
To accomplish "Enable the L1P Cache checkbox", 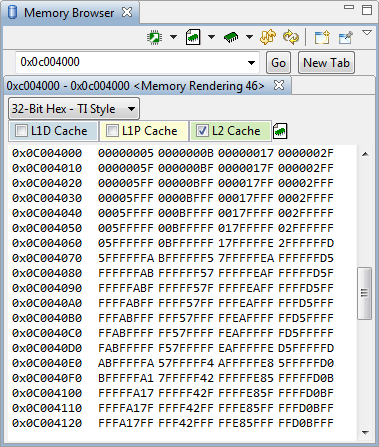I will pyautogui.click(x=112, y=131).
